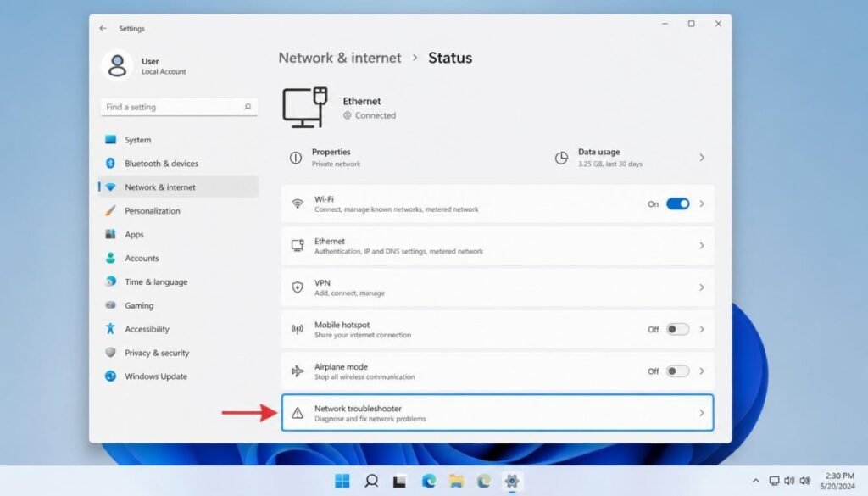Click the Time & language globe icon
Viewport: 868px width, 496px height.
(x=111, y=281)
